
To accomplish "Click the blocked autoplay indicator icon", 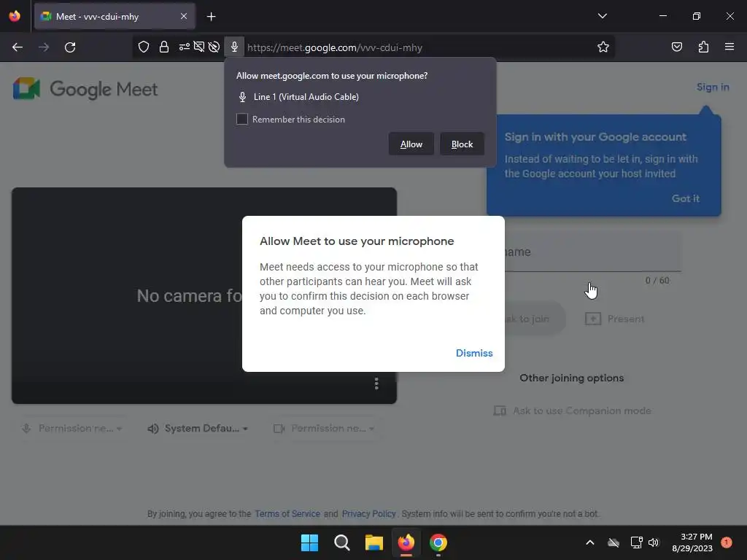I will (x=214, y=47).
